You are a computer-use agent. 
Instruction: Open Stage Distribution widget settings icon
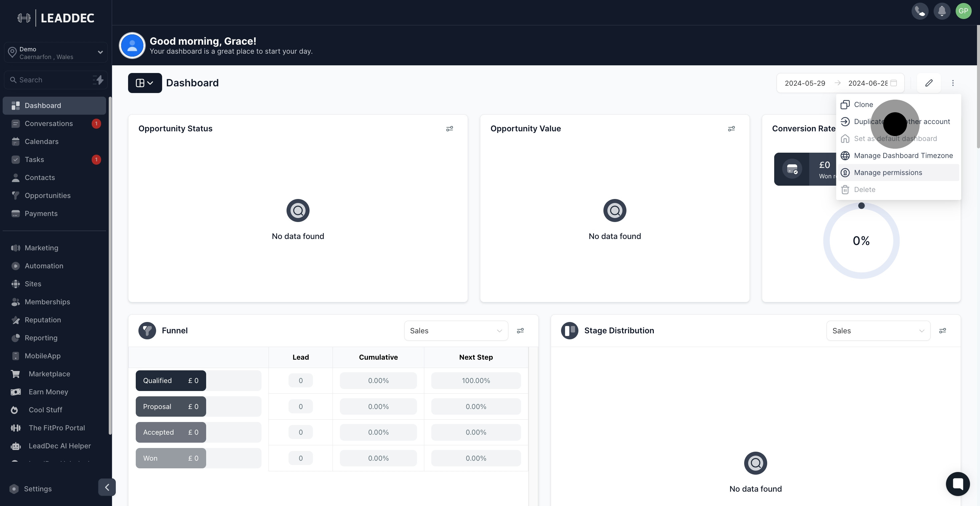(x=942, y=331)
